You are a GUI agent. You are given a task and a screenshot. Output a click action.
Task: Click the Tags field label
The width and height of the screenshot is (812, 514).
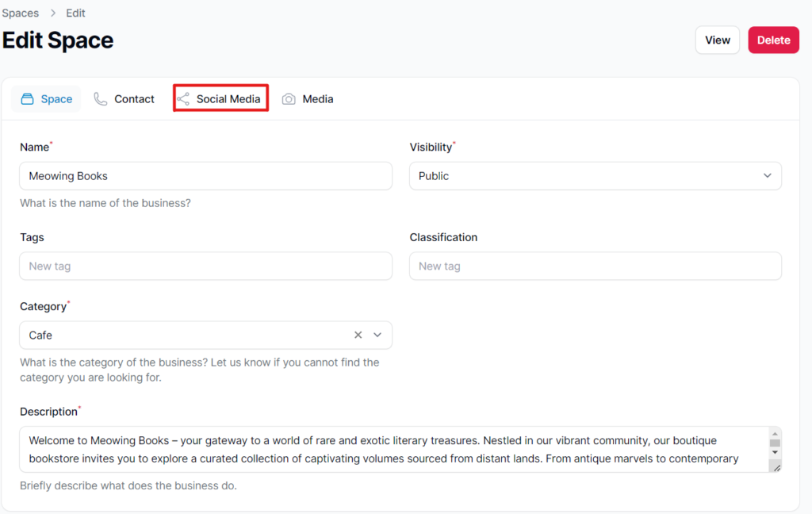coord(32,237)
